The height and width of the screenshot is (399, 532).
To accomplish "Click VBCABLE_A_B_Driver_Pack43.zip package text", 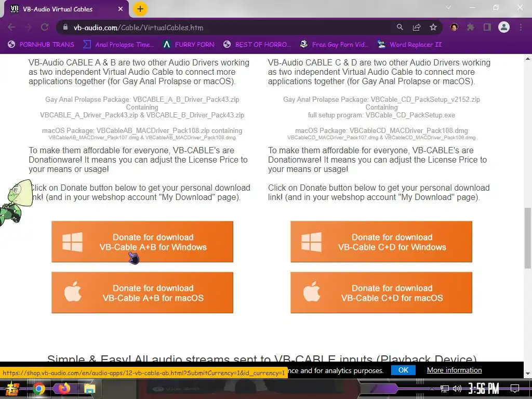I will tap(186, 99).
